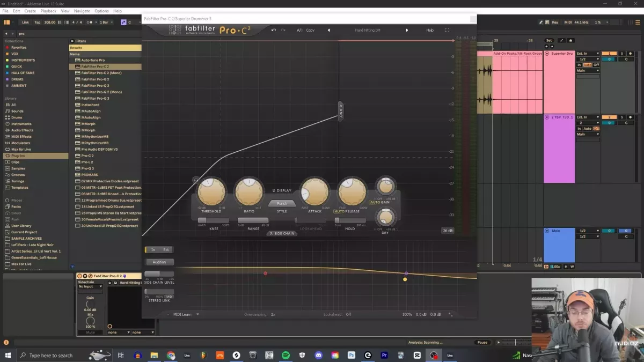Open the Pro-C 2 Help menu
Image resolution: width=644 pixels, height=362 pixels.
pyautogui.click(x=430, y=30)
